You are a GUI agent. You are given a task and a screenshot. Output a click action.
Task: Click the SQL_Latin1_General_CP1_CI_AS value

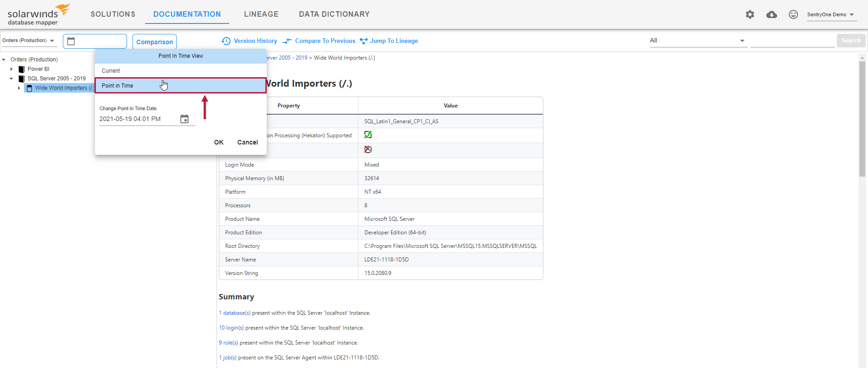pos(401,121)
